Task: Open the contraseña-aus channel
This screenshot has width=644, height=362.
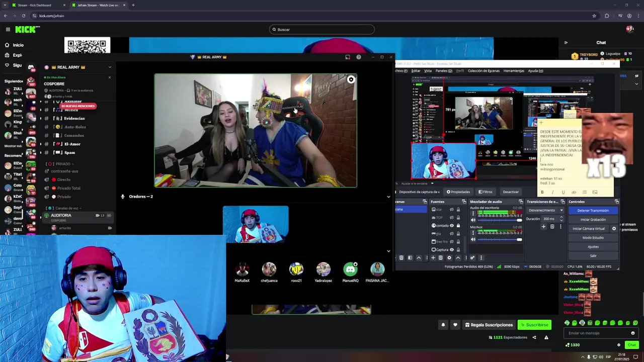Action: [x=64, y=171]
